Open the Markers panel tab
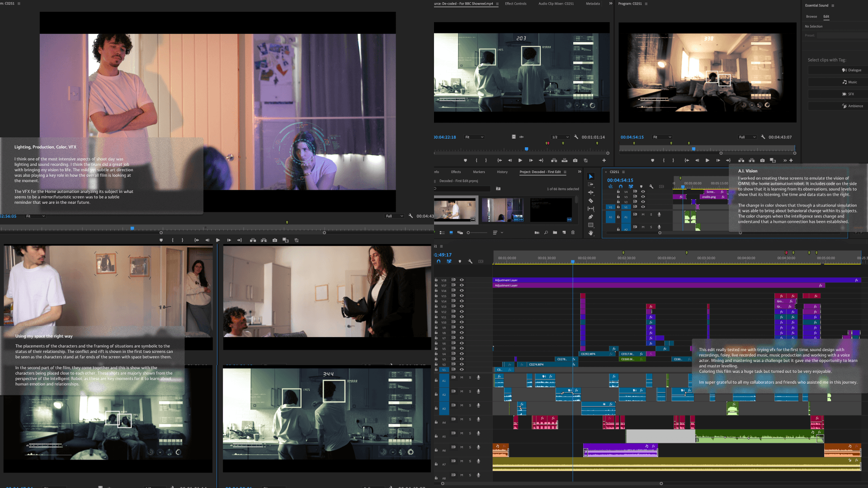 479,172
